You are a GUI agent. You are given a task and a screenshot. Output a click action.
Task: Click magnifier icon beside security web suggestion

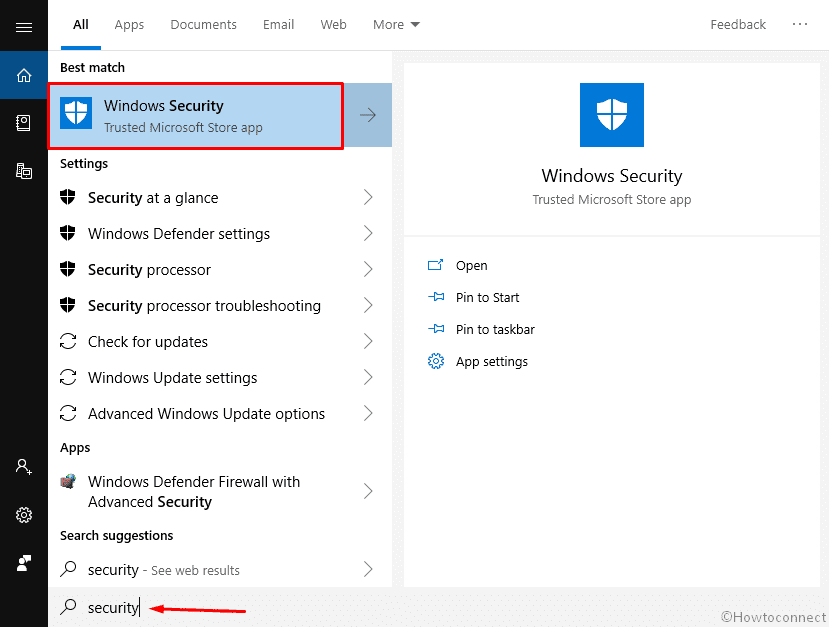tap(68, 569)
